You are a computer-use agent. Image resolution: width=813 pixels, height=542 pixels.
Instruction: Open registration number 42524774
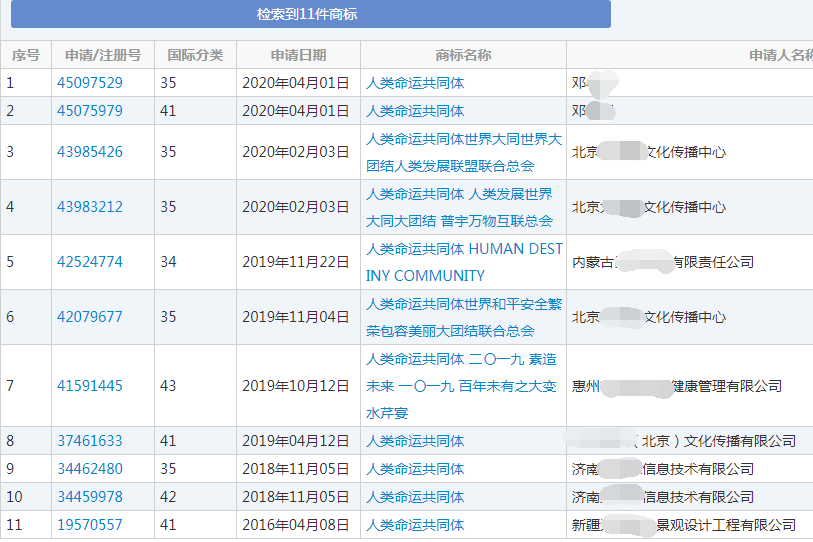tap(90, 262)
